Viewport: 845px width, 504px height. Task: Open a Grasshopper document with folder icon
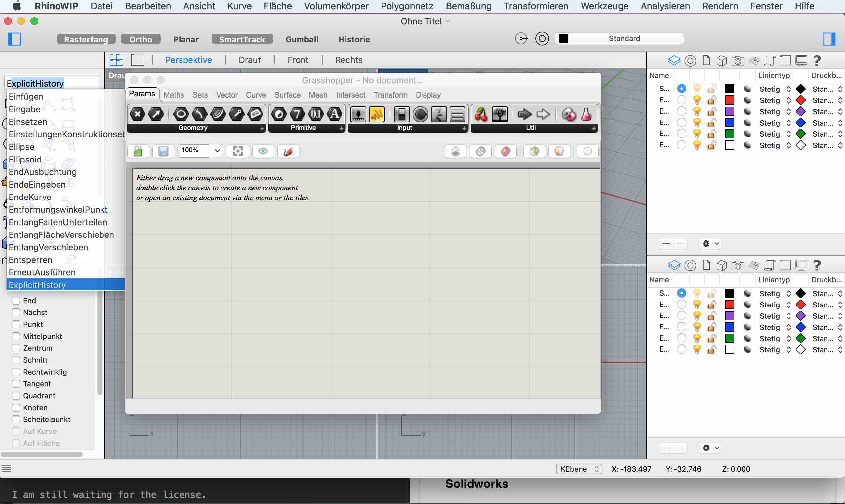pos(138,151)
